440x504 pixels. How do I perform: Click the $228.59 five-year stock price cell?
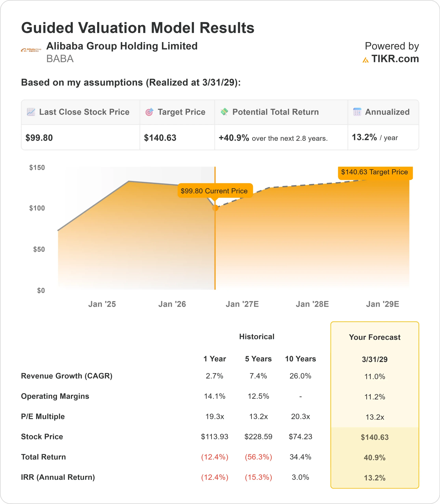click(258, 437)
